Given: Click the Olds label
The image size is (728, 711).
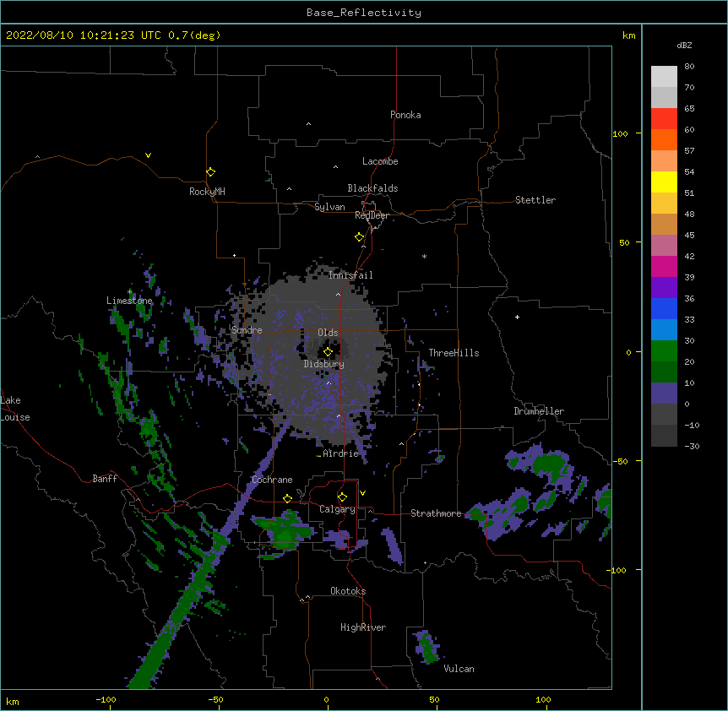Looking at the screenshot, I should (328, 333).
